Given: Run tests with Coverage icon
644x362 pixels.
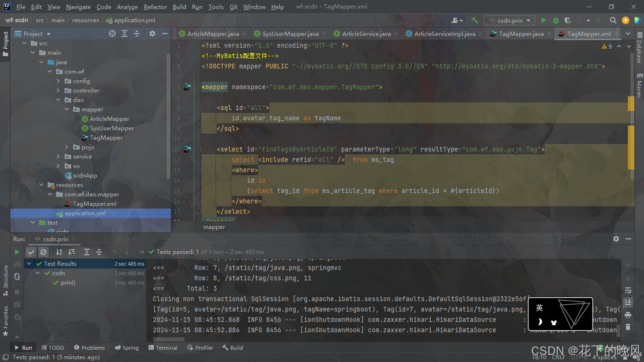Looking at the screenshot, I should pyautogui.click(x=568, y=20).
